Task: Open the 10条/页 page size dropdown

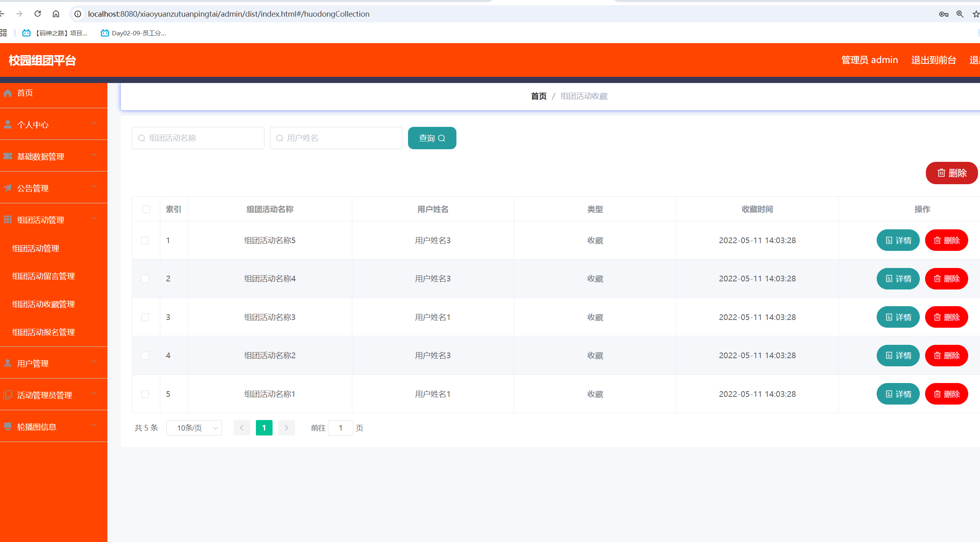Action: point(194,428)
